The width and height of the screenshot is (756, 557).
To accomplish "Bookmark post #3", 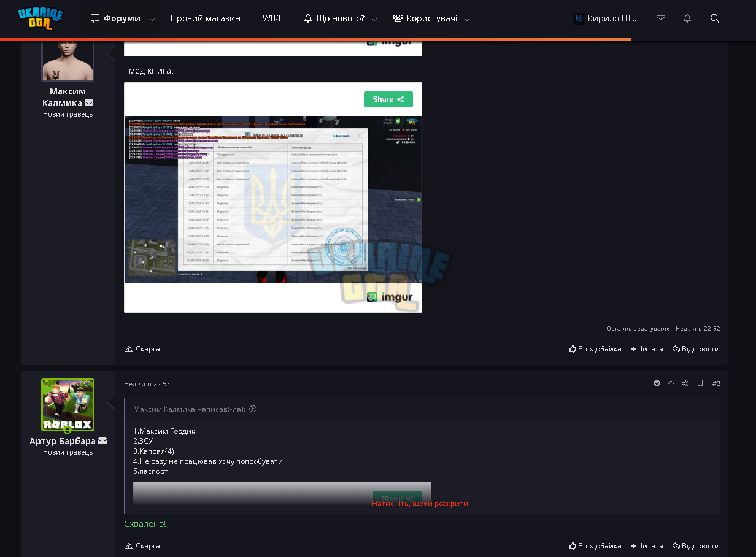I will 700,383.
